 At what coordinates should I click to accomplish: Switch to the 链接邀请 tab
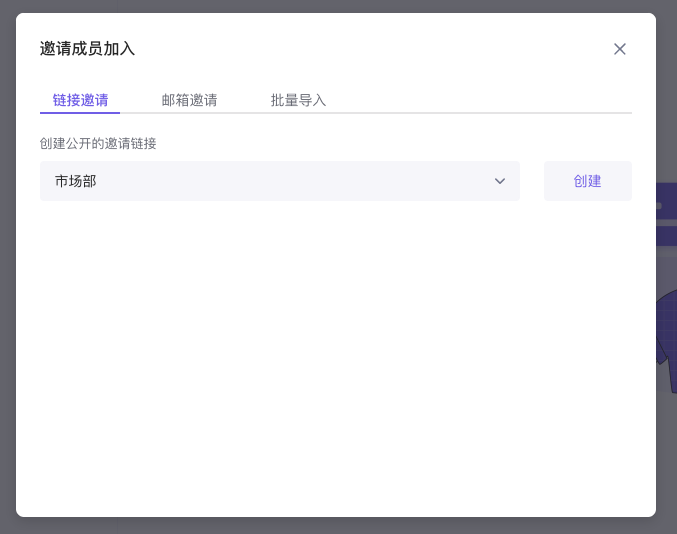pyautogui.click(x=80, y=100)
